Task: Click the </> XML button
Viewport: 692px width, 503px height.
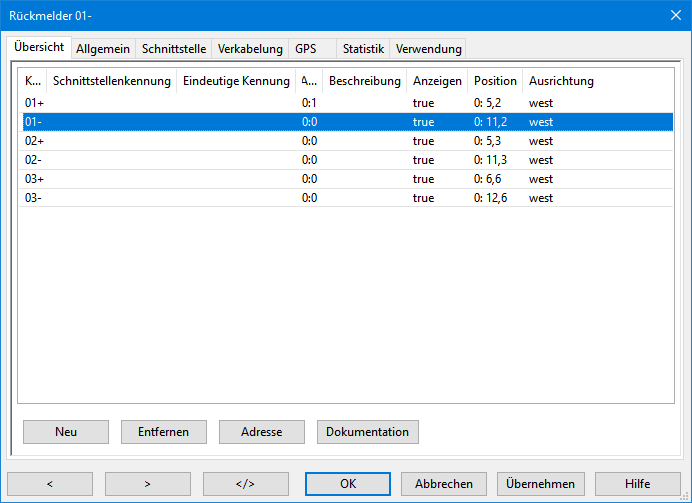Action: tap(245, 484)
